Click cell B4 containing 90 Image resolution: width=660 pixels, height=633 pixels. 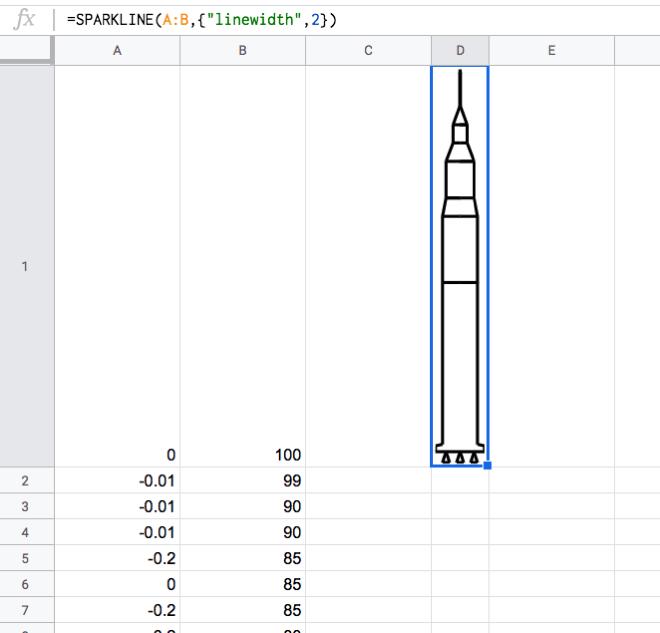[242, 532]
